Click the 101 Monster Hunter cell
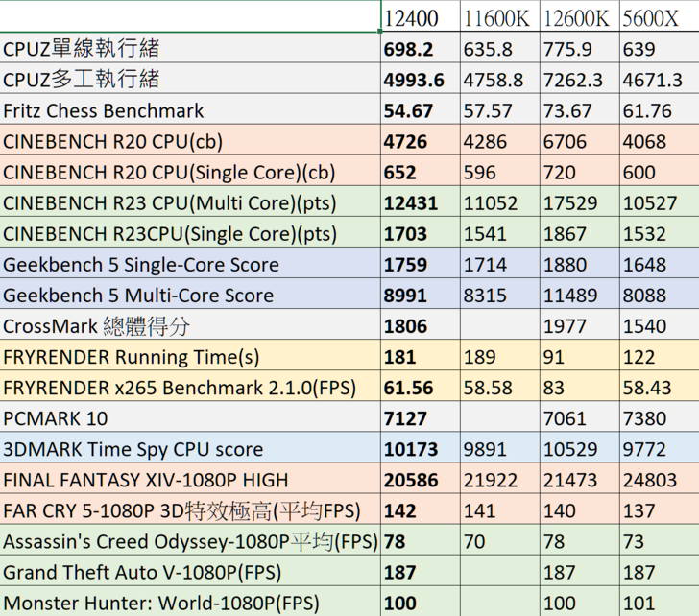 [x=660, y=601]
